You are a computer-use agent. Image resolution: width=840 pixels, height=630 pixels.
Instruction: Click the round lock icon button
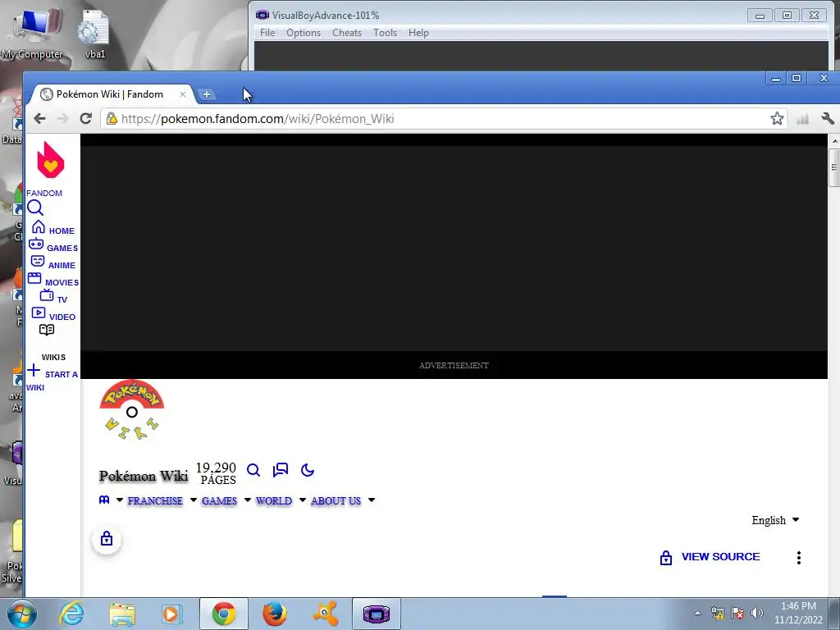click(x=107, y=539)
